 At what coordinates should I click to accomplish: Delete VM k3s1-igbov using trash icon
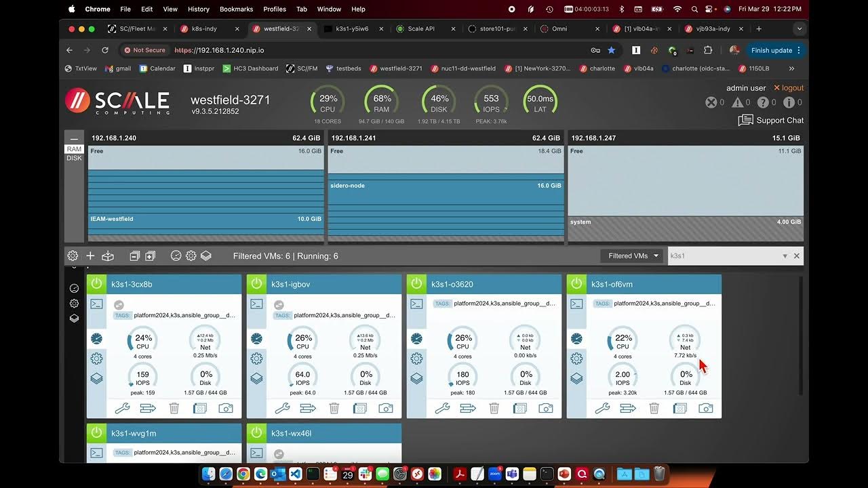(x=334, y=408)
